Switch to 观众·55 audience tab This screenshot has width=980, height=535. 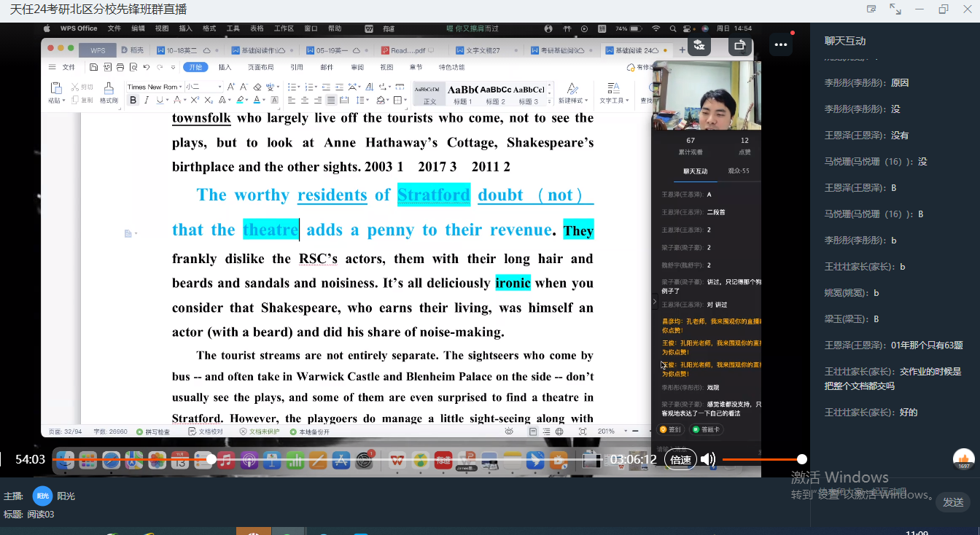(739, 171)
